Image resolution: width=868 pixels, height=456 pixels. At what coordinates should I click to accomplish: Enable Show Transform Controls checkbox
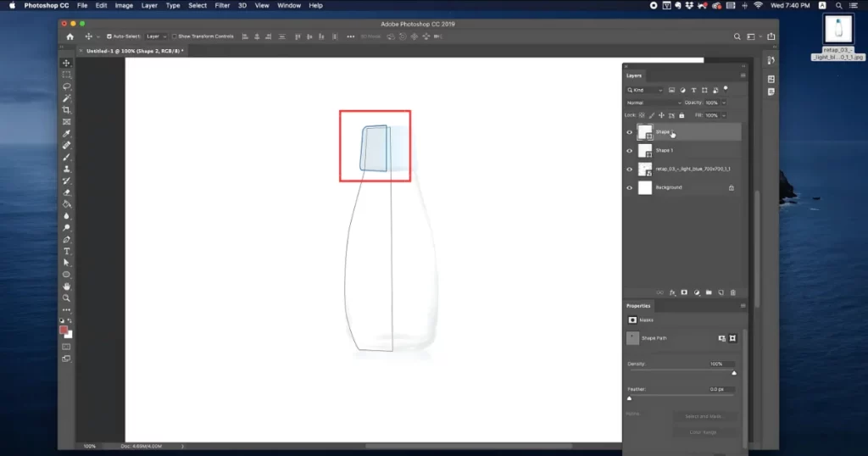click(x=174, y=36)
